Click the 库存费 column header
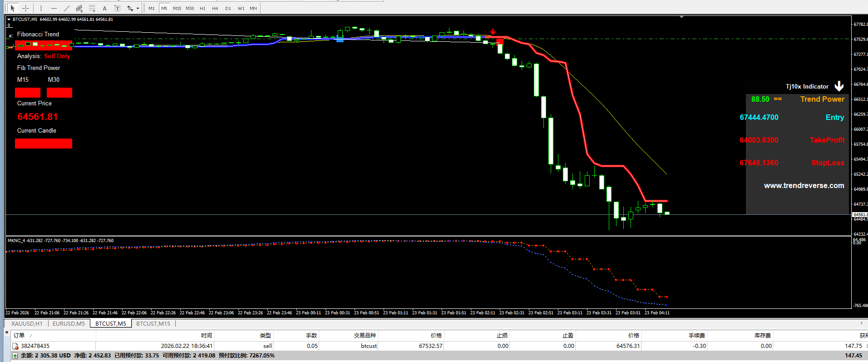Viewport: 868px width, 362px height. (x=740, y=335)
